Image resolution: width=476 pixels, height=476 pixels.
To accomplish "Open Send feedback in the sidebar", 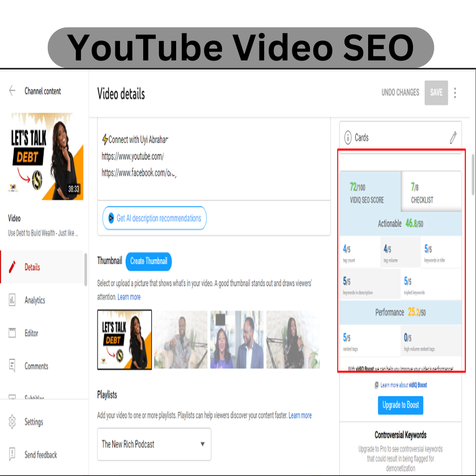I will click(42, 455).
